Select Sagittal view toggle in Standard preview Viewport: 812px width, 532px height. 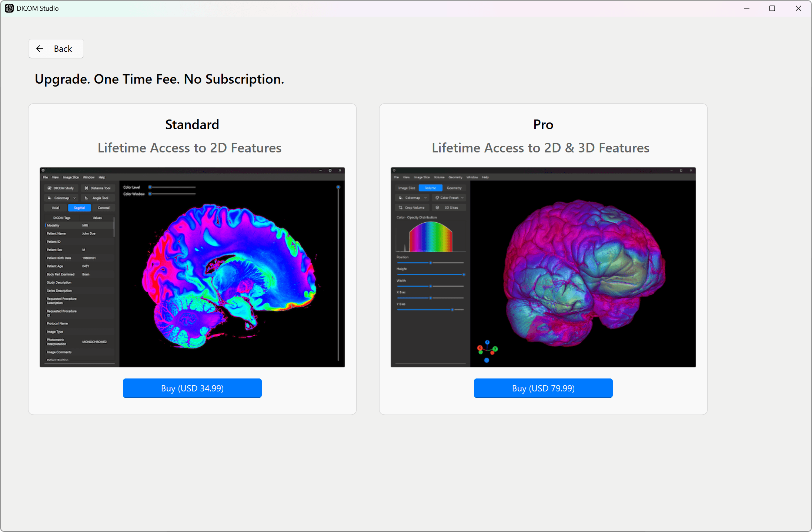pos(79,208)
